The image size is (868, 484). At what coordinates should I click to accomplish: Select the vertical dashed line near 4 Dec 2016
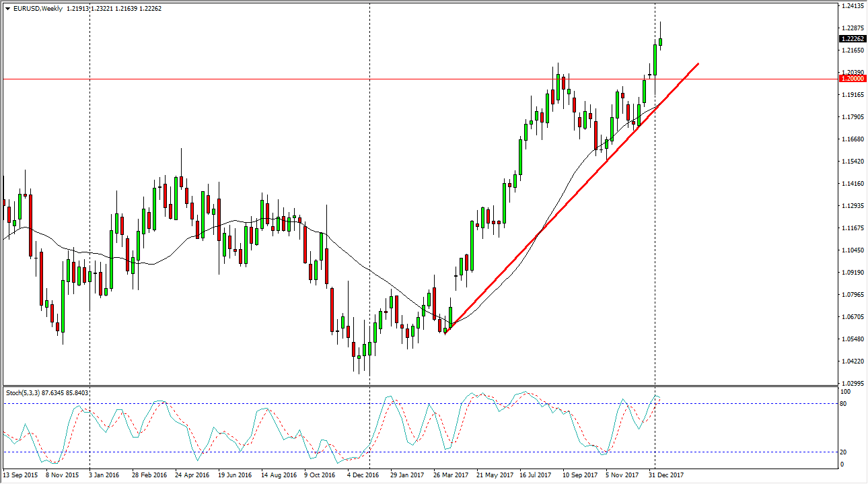pos(369,202)
